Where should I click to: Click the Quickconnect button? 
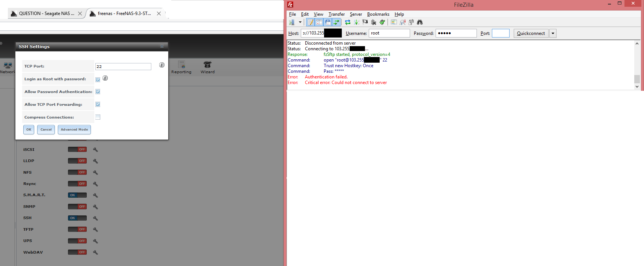pos(531,33)
